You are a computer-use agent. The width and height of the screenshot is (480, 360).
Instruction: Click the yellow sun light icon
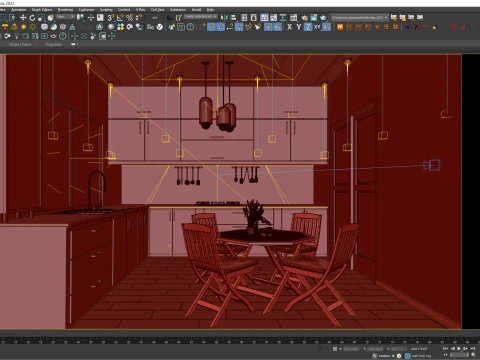click(x=23, y=27)
